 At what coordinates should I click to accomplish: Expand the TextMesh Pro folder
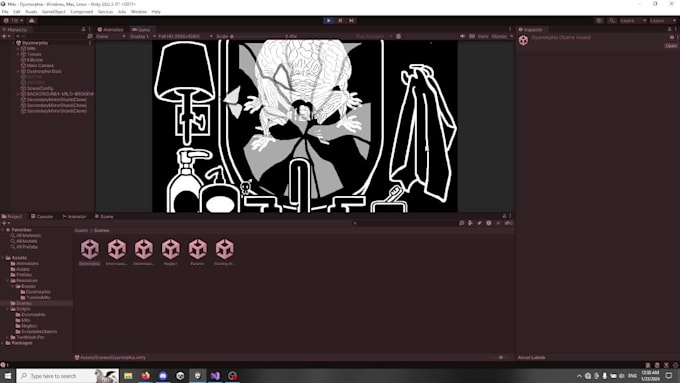pos(7,337)
